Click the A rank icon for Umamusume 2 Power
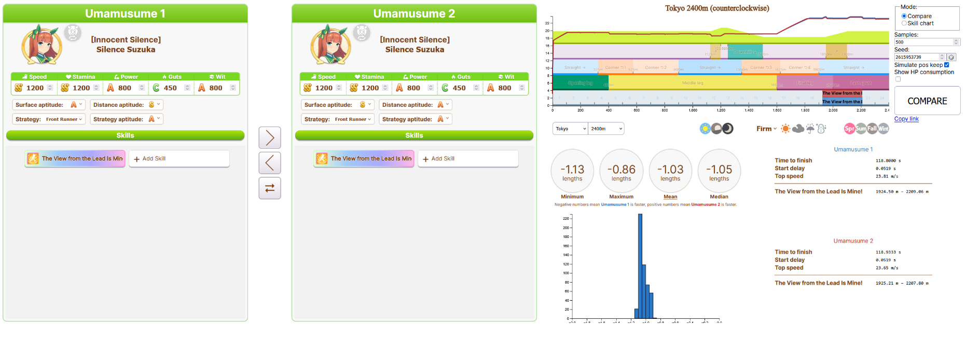Screen dimensions: 980x337 pos(399,88)
